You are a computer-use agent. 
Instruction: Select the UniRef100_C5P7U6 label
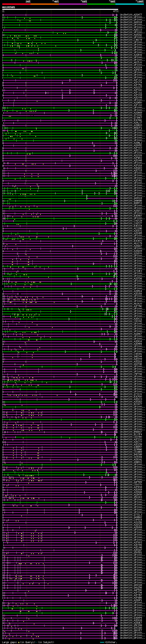coord(131,374)
